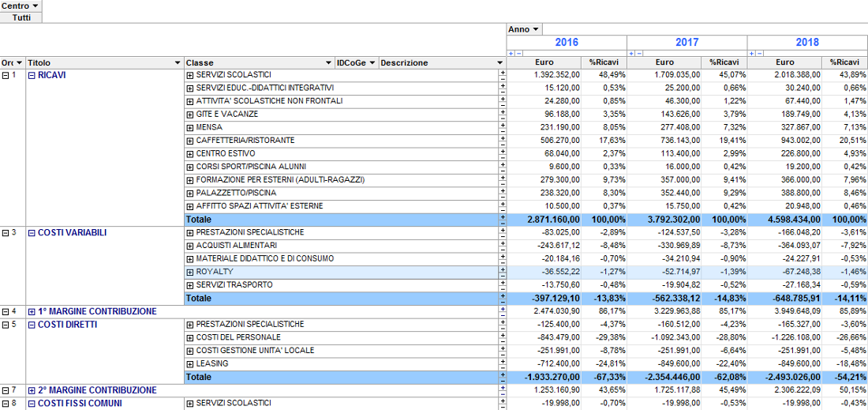Expand the PALAZZETTO/PISCINA class

point(190,194)
